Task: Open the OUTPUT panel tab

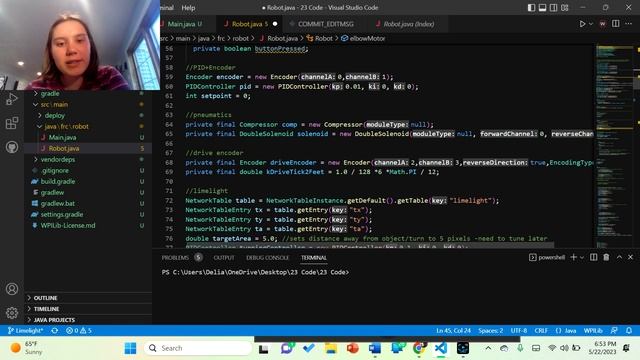Action: 224,258
